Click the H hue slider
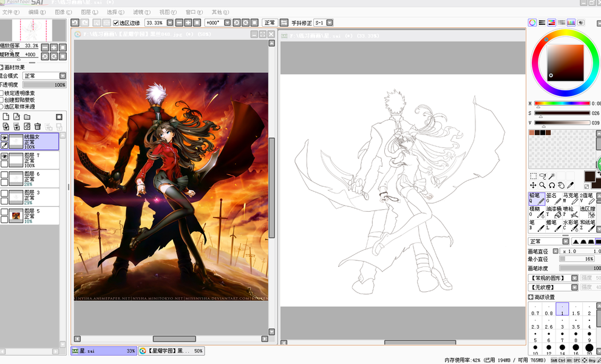This screenshot has width=601, height=364. point(562,104)
